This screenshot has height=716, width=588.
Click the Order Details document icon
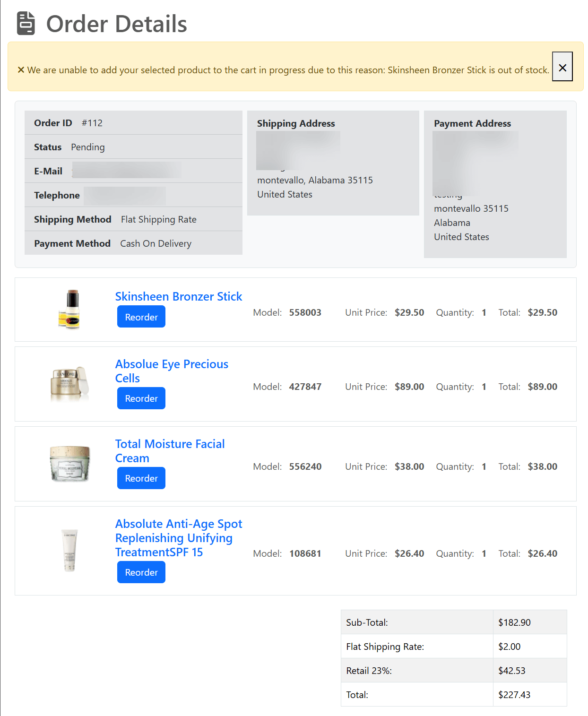point(26,24)
